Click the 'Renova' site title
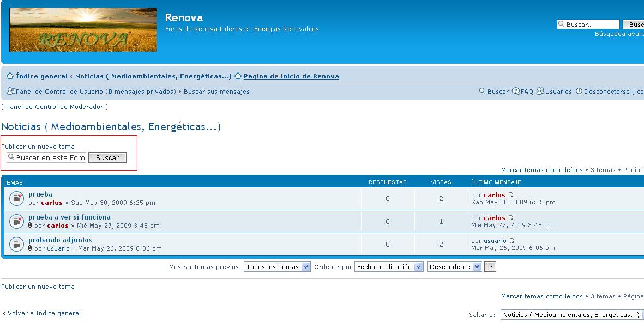This screenshot has width=644, height=323. click(x=184, y=17)
